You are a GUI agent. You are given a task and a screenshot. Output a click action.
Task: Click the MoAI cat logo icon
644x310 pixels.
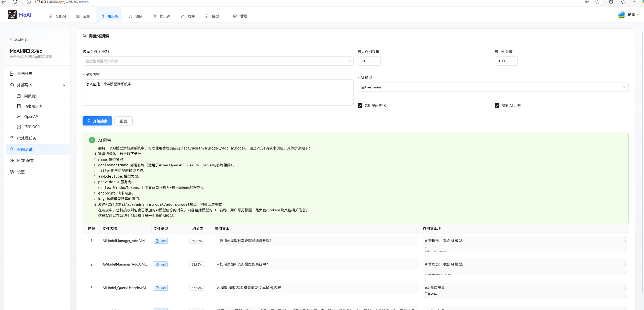tap(12, 15)
